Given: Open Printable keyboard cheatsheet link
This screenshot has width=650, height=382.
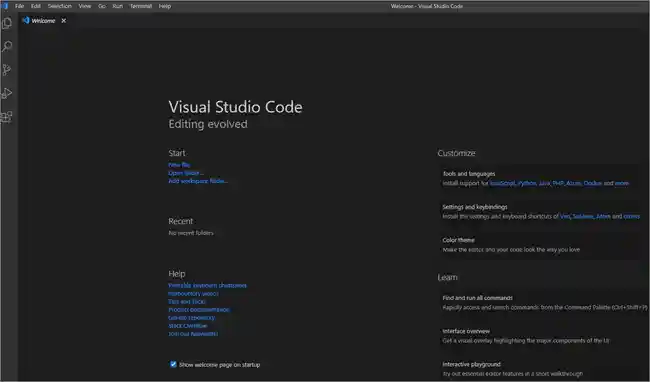Looking at the screenshot, I should pos(207,285).
